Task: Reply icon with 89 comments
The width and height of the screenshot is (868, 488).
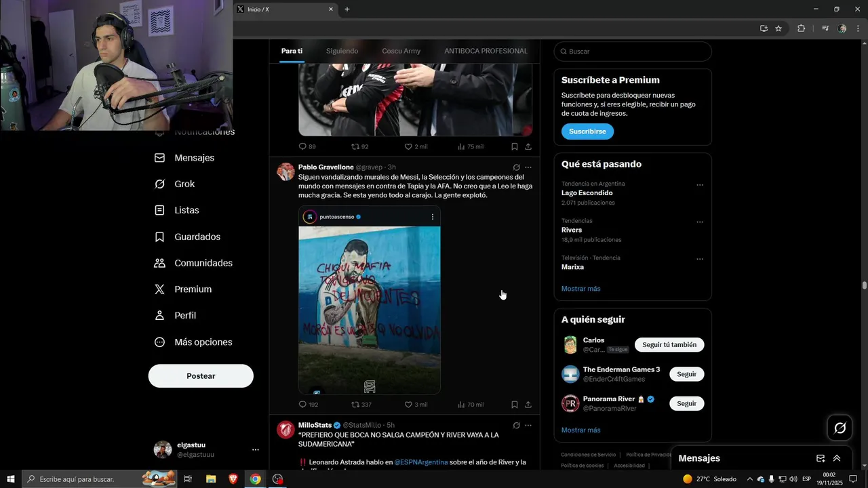Action: [x=303, y=146]
